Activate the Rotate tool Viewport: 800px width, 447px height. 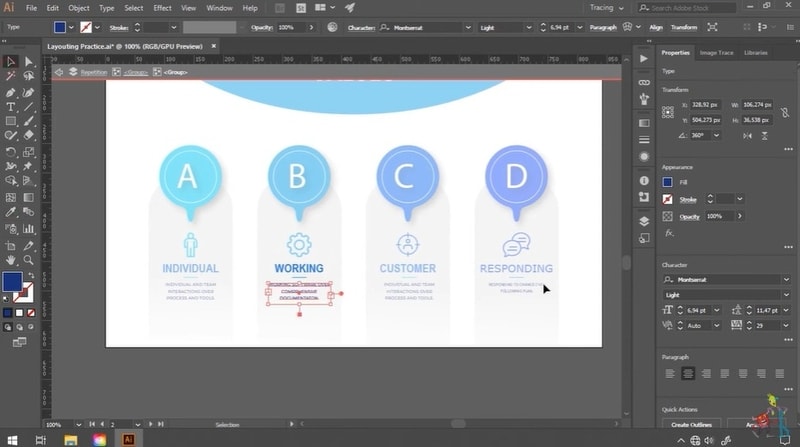point(11,151)
